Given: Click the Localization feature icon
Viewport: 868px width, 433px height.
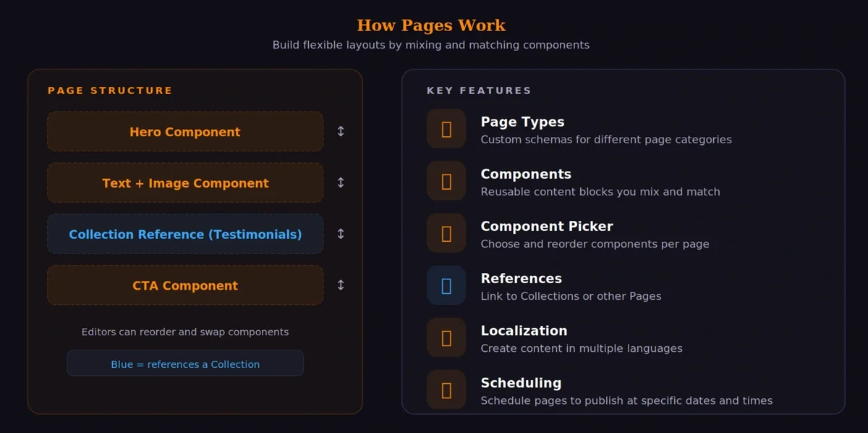Looking at the screenshot, I should (x=446, y=337).
